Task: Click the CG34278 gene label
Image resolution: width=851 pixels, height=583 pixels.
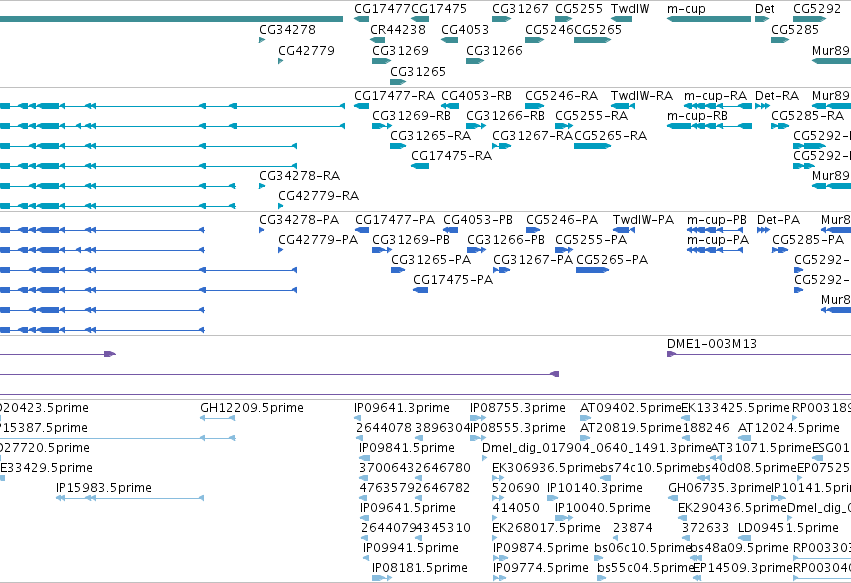Action: [288, 29]
